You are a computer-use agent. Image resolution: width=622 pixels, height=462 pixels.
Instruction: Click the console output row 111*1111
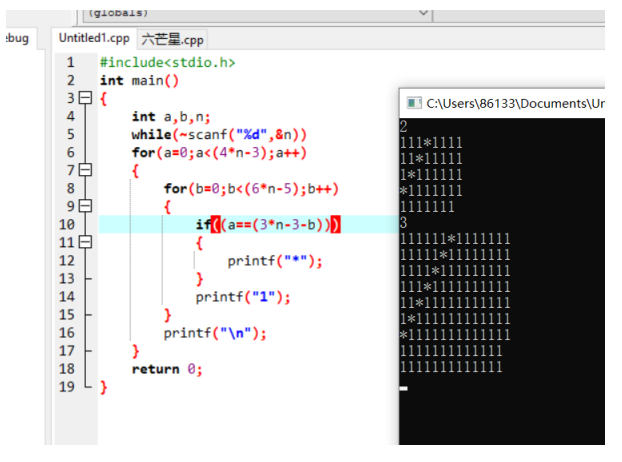point(431,143)
